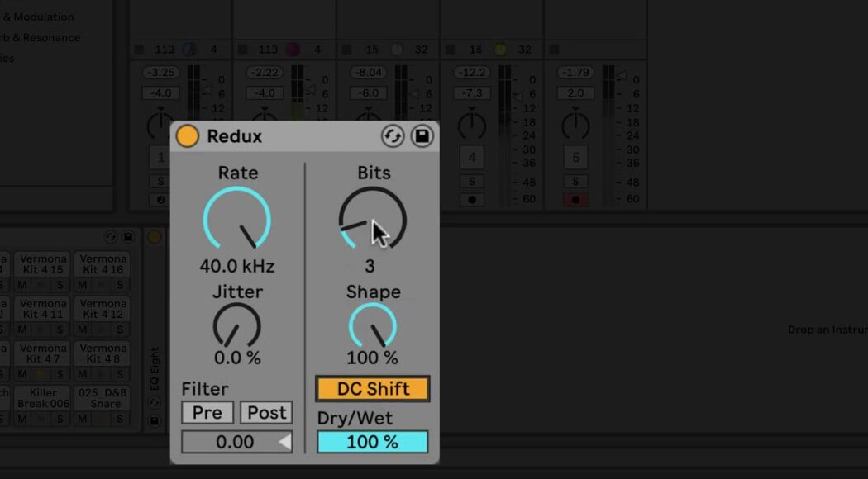
Task: Enable the Post filter button
Action: pos(266,413)
